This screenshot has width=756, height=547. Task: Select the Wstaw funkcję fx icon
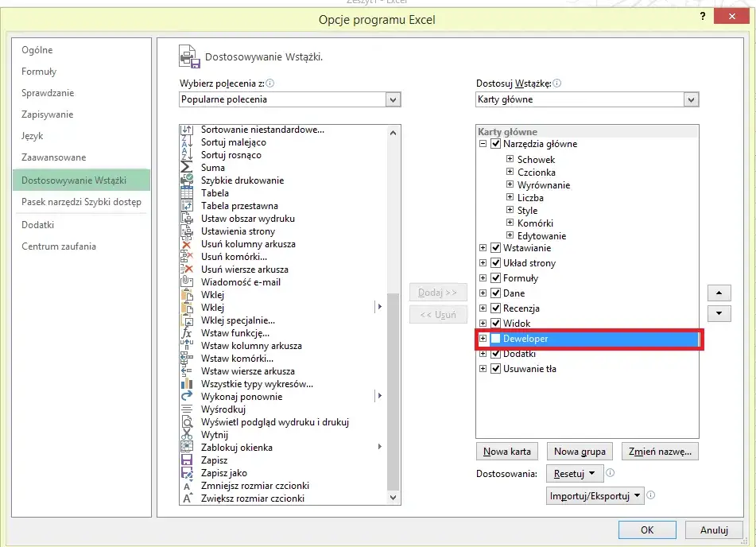pos(187,333)
